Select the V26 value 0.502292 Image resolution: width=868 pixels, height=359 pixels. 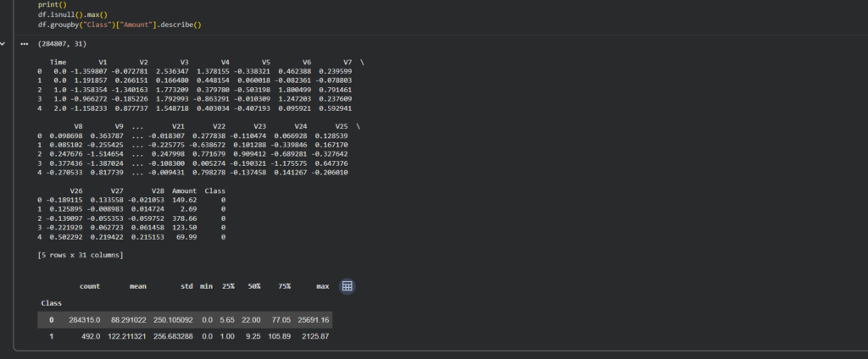66,237
